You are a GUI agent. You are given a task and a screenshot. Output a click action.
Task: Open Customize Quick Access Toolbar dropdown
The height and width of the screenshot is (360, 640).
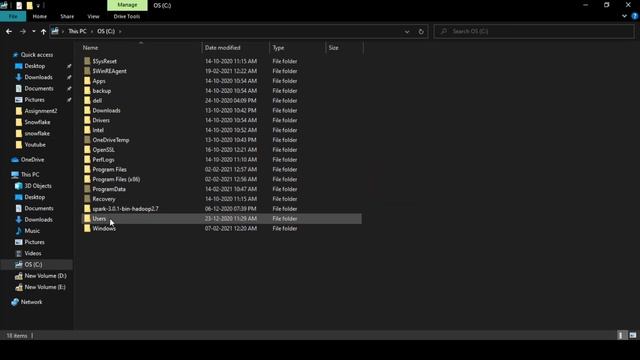(38, 6)
